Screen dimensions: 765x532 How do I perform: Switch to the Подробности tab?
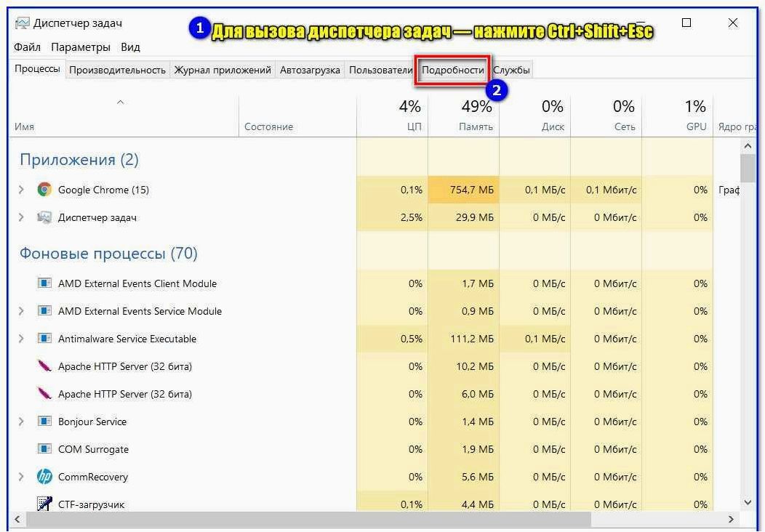pos(453,70)
